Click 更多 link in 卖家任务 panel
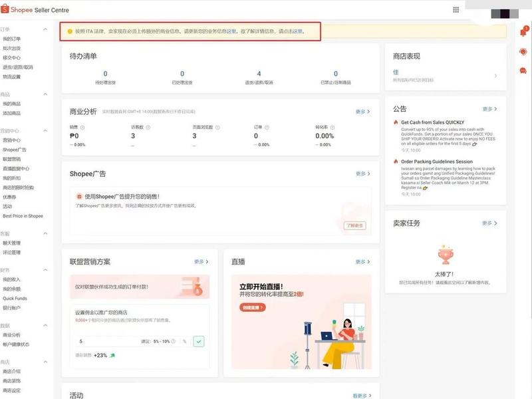The image size is (532, 399). click(490, 223)
